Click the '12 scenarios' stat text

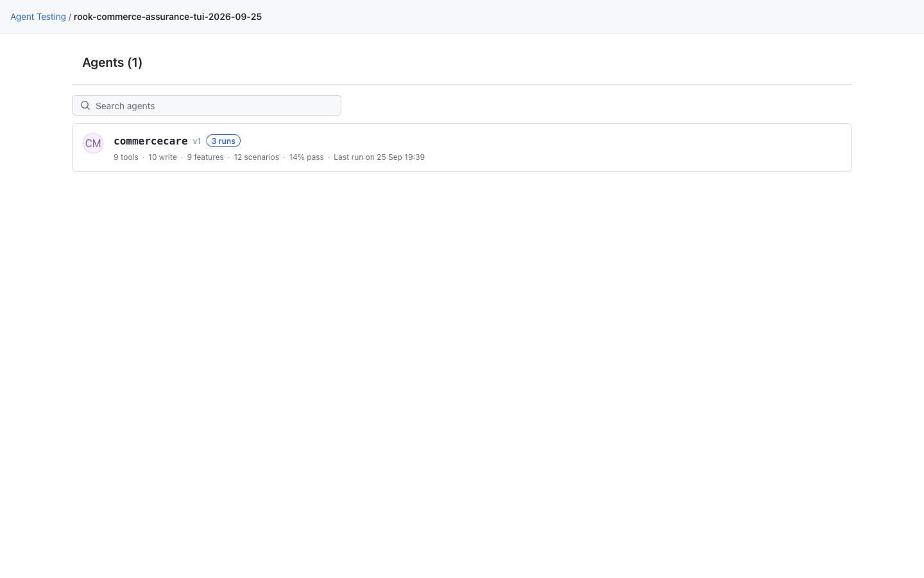tap(256, 157)
